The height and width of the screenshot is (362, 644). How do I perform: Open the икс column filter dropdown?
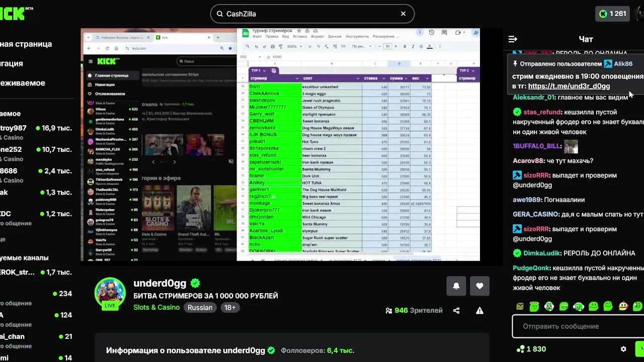coord(427,78)
